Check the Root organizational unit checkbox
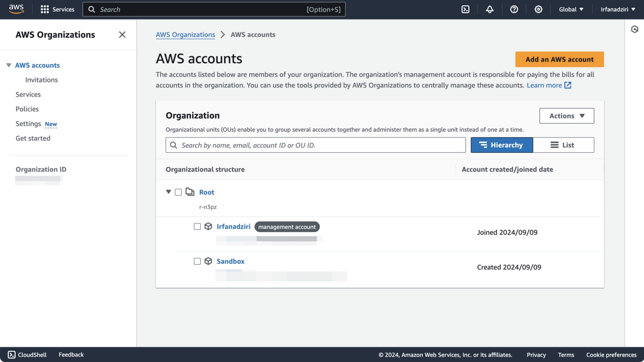This screenshot has height=362, width=644. click(178, 192)
